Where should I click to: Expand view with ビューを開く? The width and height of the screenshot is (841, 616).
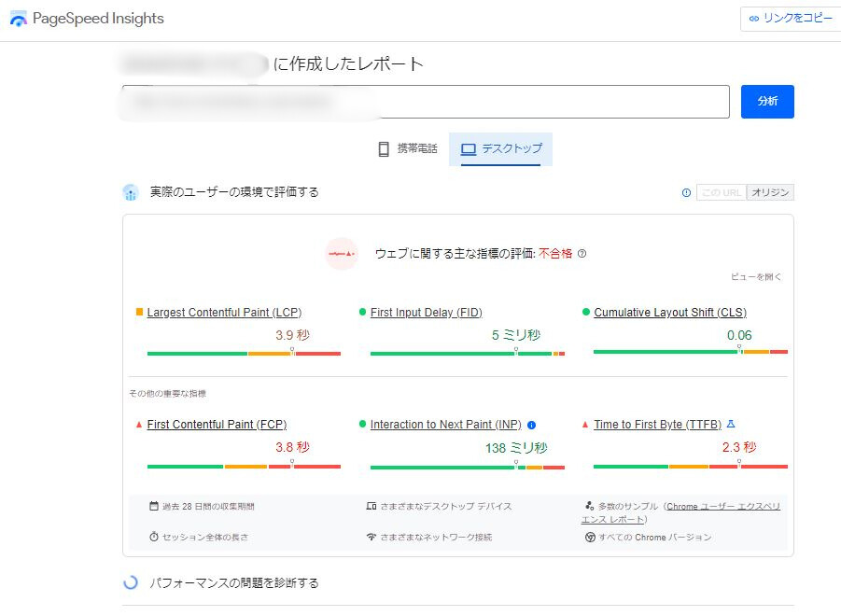click(x=756, y=276)
